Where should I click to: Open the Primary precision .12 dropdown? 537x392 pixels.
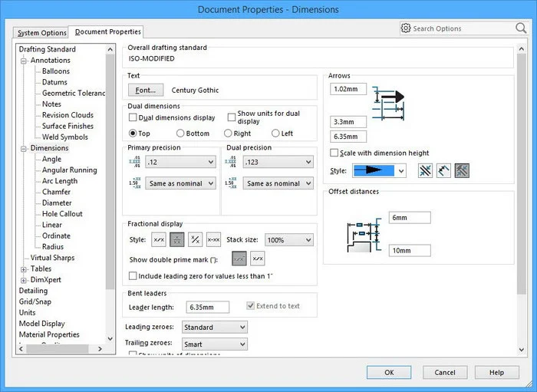click(180, 162)
